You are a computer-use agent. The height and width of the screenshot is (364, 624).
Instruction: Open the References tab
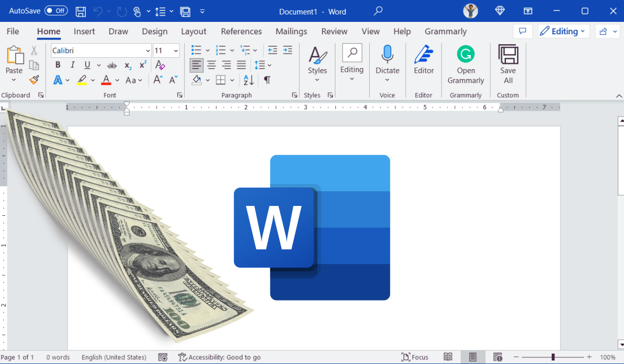pos(241,31)
